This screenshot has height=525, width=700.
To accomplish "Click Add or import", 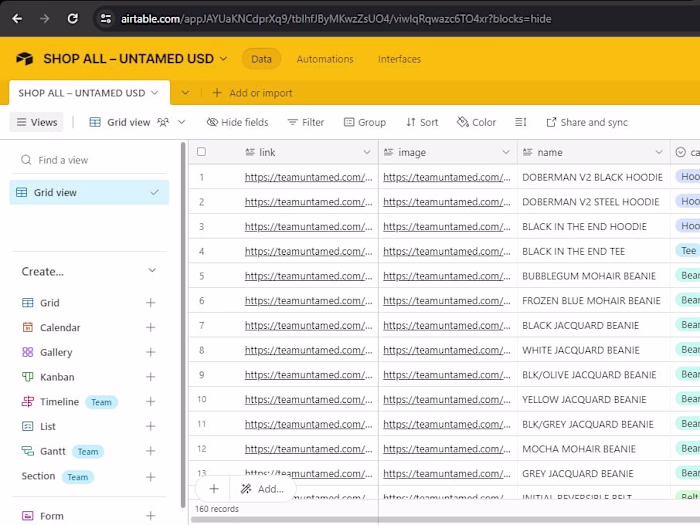I will [252, 93].
